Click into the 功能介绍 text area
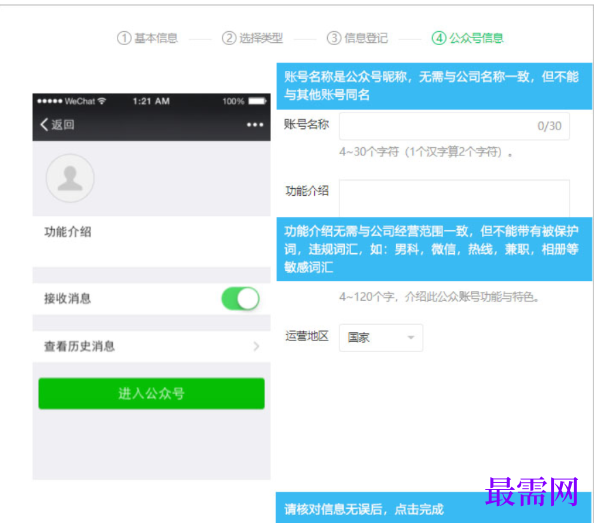The image size is (597, 523). (x=454, y=198)
